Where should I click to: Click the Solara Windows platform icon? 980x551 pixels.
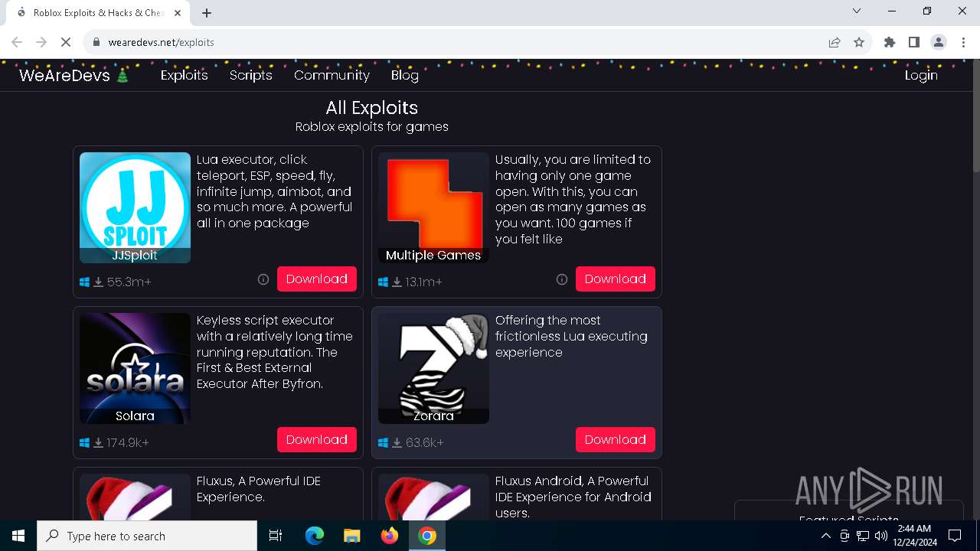click(84, 443)
